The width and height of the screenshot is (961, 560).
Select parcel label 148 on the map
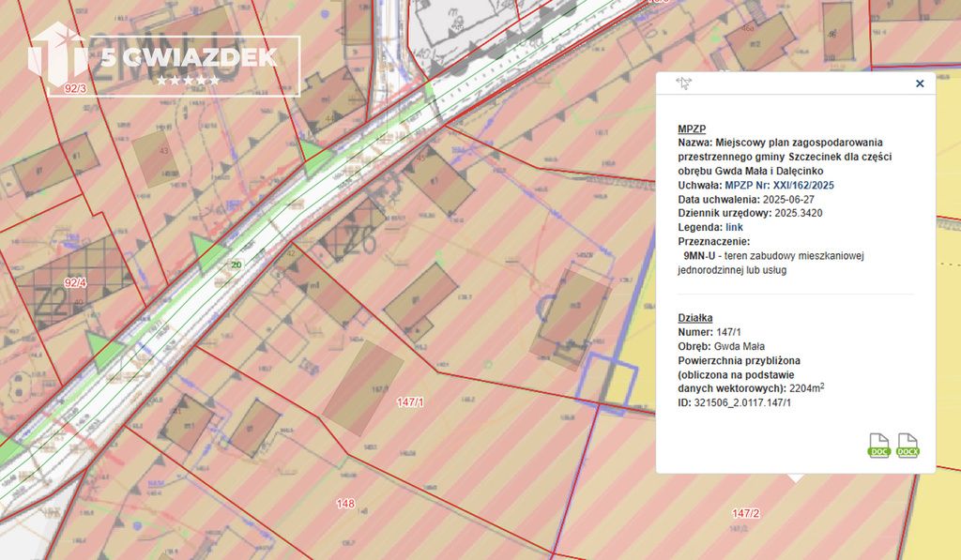click(345, 504)
